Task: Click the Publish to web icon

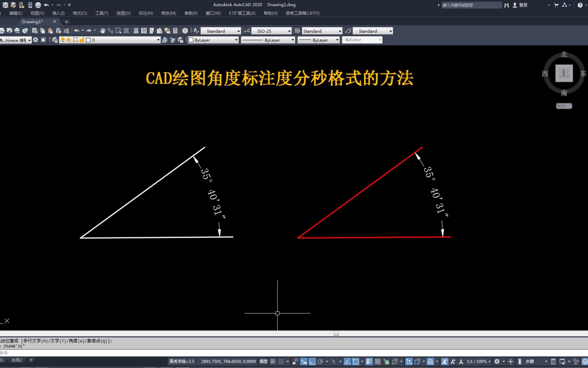Action: pos(25,31)
